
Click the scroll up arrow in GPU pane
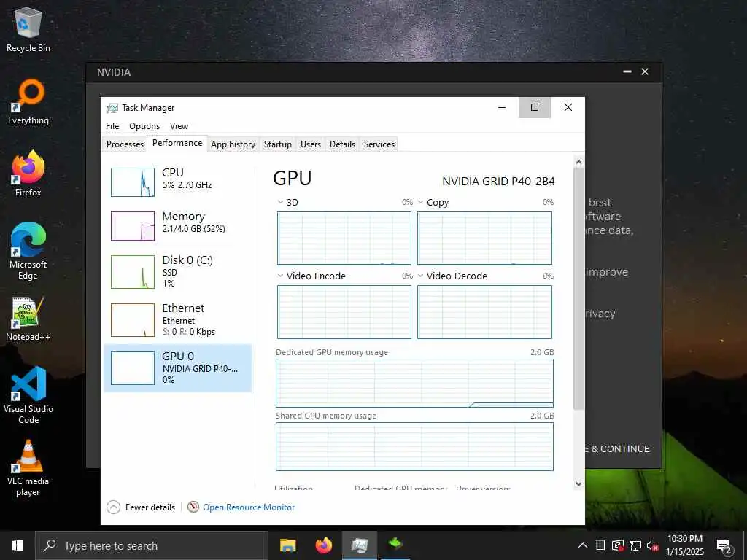point(578,162)
